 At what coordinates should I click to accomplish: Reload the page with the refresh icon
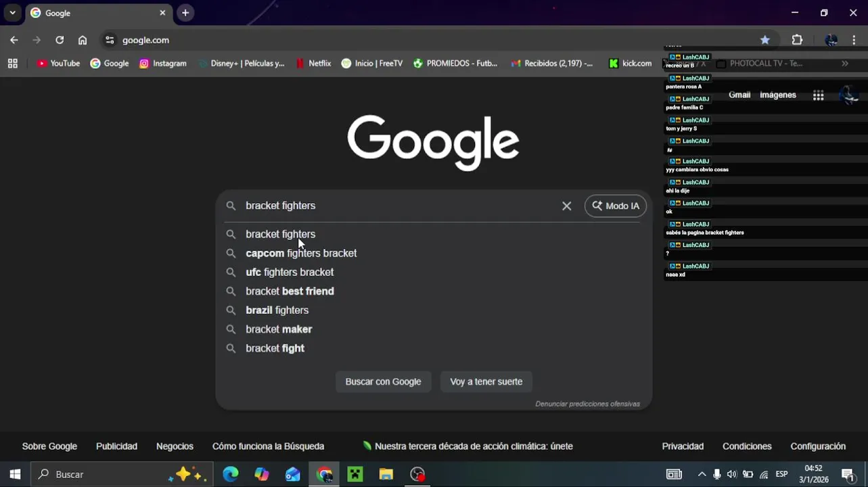click(x=60, y=40)
